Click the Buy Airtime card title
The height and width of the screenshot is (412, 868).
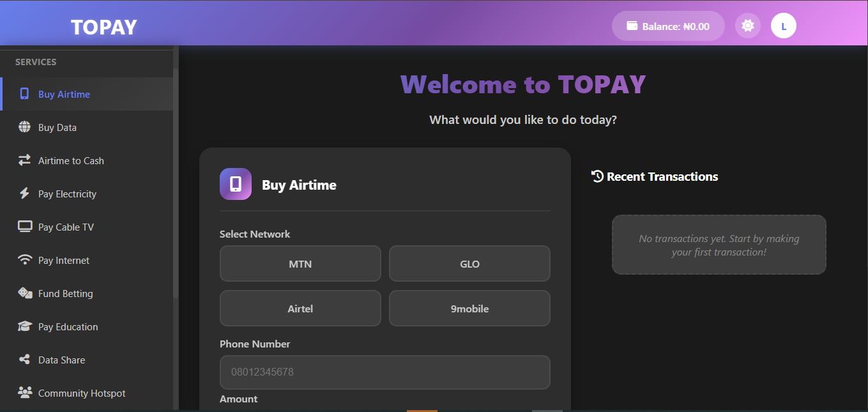coord(299,185)
